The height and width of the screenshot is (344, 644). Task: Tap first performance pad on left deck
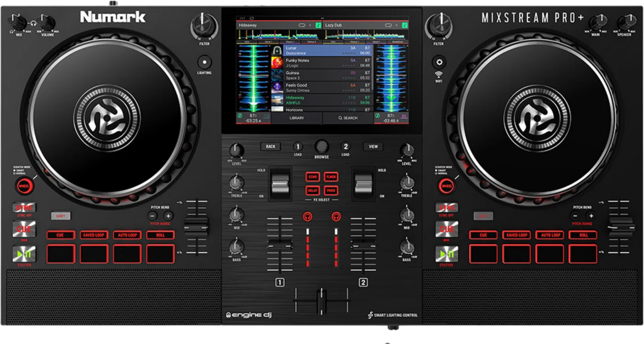pyautogui.click(x=60, y=254)
